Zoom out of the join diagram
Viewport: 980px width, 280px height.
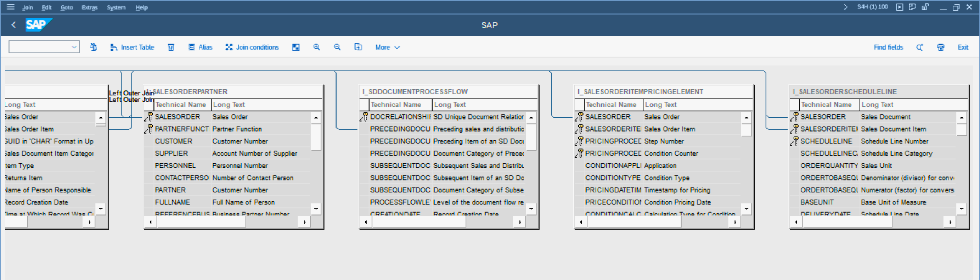(337, 47)
